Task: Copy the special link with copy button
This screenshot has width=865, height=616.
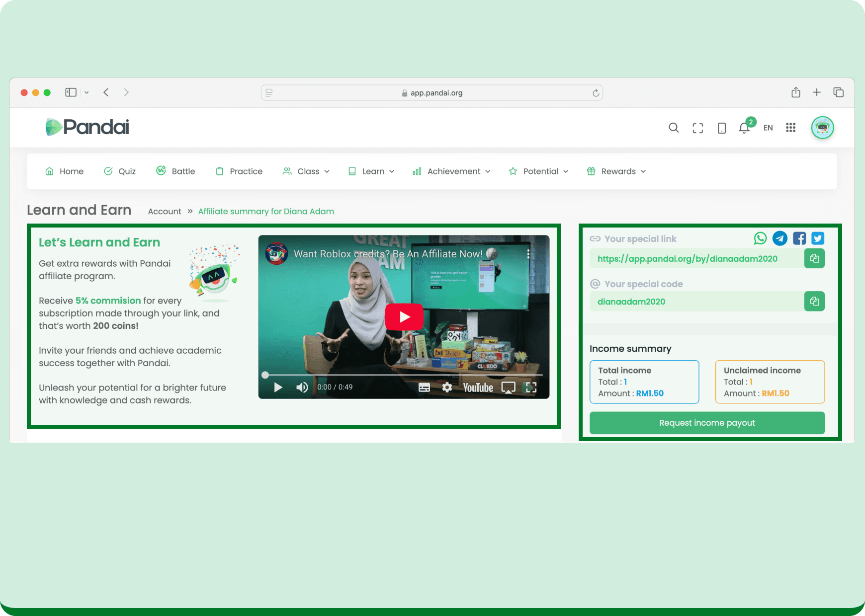Action: [814, 258]
